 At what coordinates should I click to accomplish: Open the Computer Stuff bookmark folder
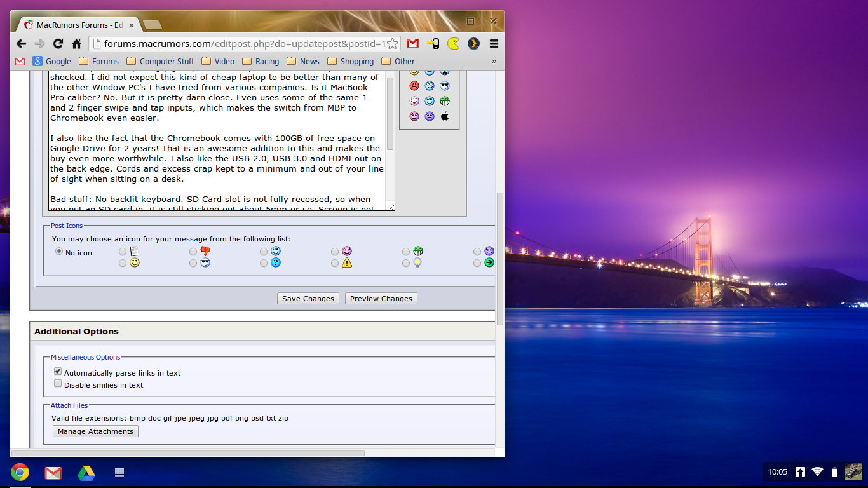click(x=160, y=61)
